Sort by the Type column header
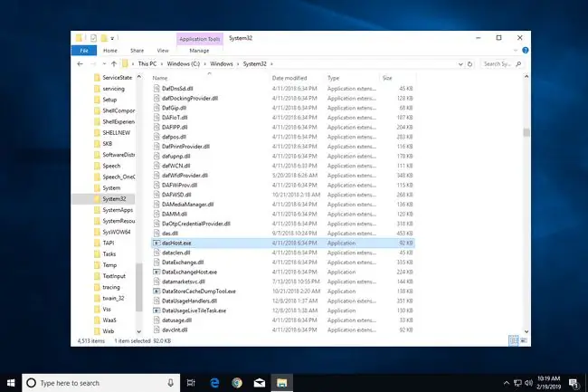This screenshot has height=392, width=588. coord(333,78)
